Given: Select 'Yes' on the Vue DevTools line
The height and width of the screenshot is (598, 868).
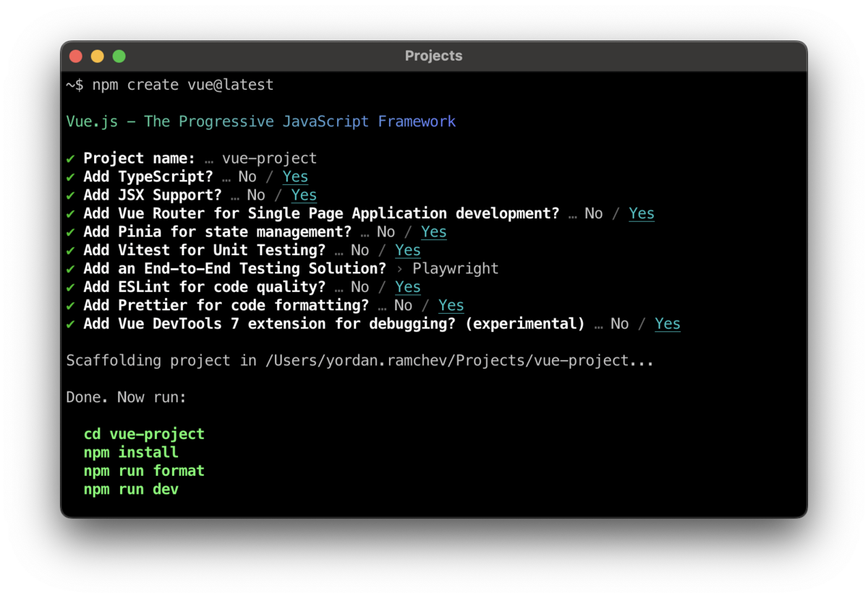Looking at the screenshot, I should pyautogui.click(x=668, y=324).
